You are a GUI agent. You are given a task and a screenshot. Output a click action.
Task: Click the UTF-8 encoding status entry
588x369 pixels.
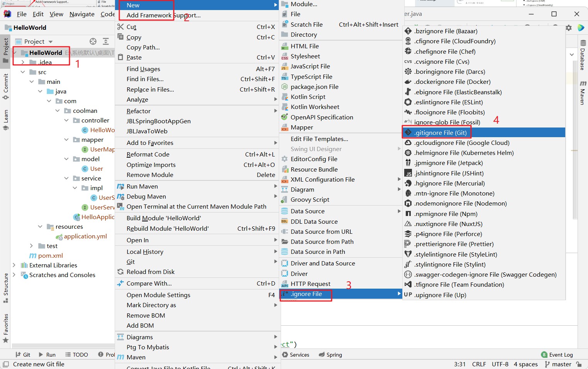pyautogui.click(x=500, y=364)
